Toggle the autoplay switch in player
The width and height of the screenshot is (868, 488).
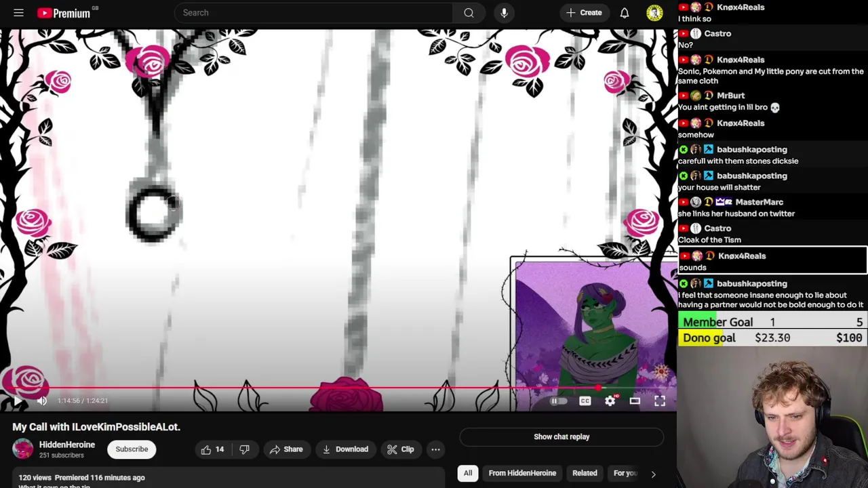(557, 401)
